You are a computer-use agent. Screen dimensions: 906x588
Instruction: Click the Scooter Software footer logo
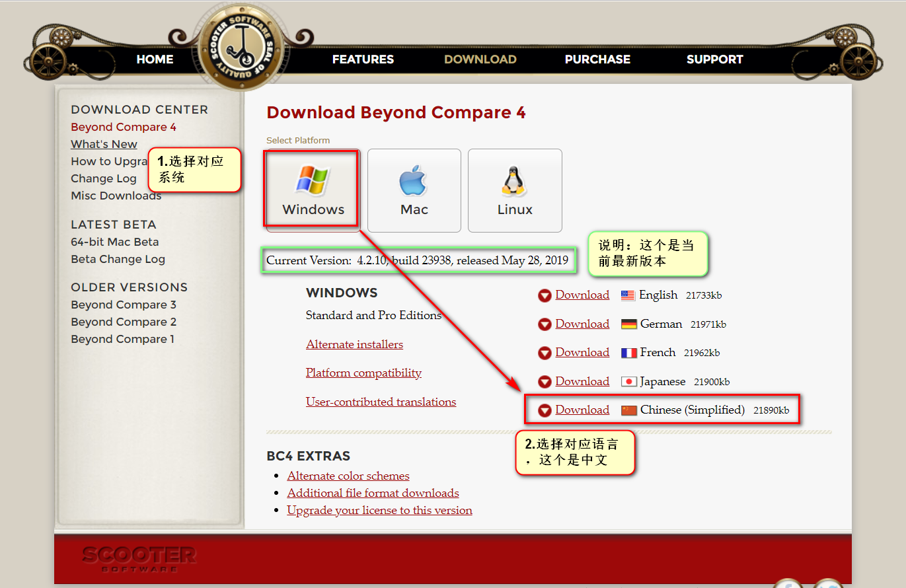pyautogui.click(x=139, y=558)
